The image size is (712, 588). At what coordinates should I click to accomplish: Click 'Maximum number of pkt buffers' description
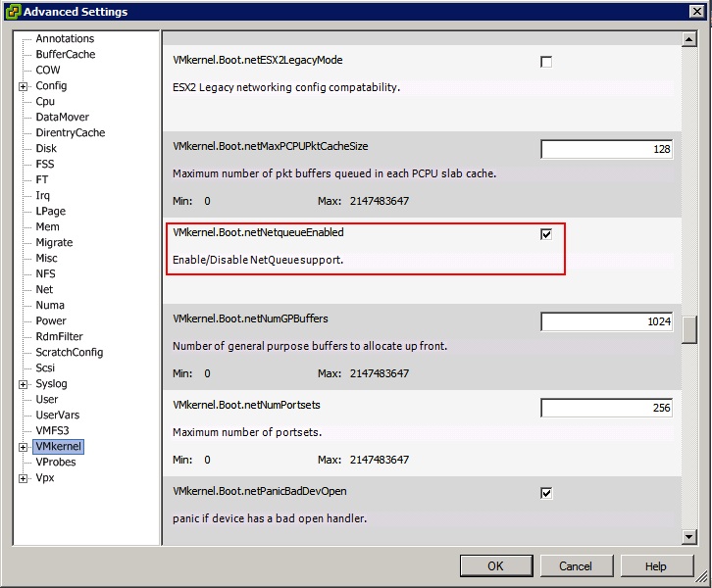[x=334, y=173]
